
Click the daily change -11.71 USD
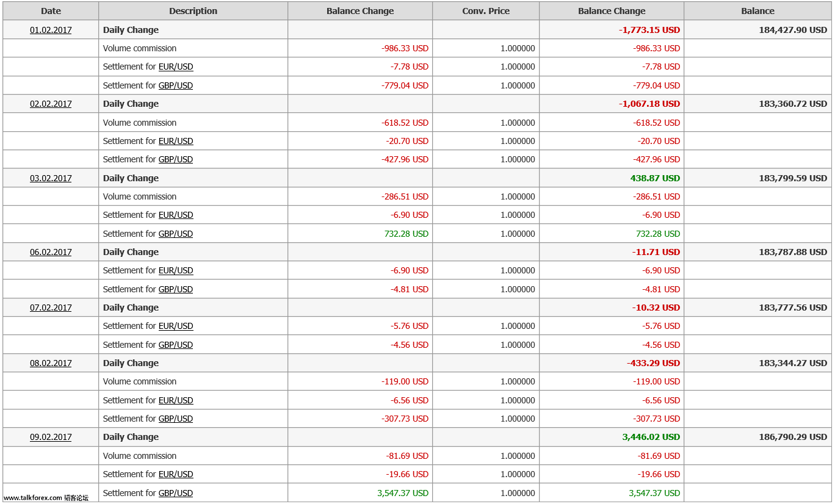pos(656,252)
